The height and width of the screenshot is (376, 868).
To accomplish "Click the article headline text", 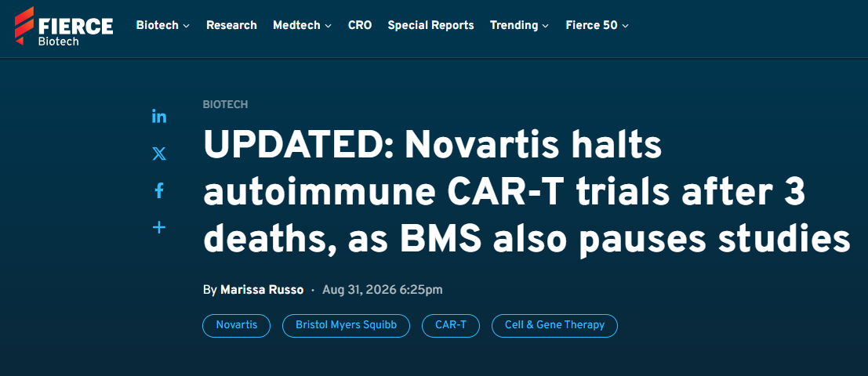I will click(526, 193).
